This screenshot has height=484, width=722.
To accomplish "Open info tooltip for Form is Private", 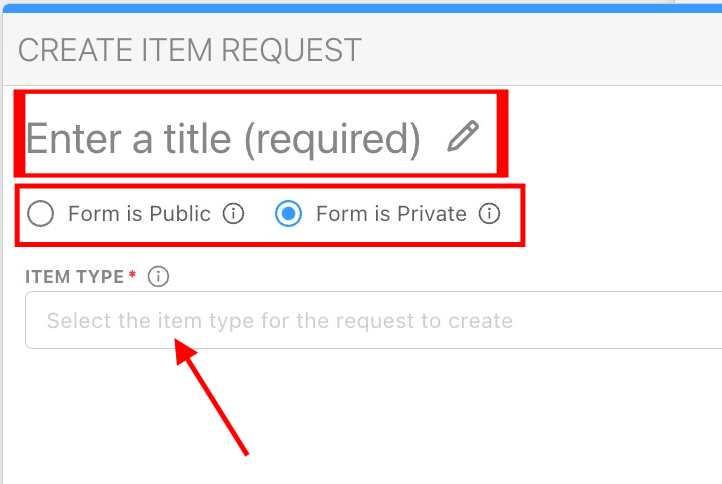I will (x=489, y=214).
